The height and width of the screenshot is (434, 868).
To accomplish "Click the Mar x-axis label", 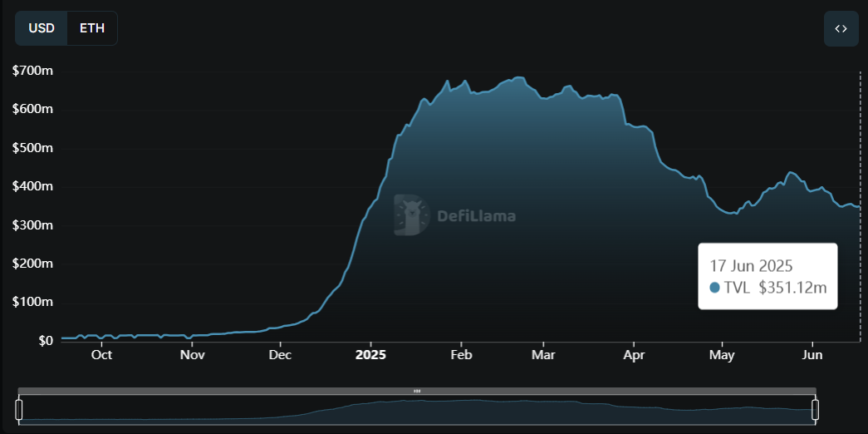I will [x=543, y=355].
